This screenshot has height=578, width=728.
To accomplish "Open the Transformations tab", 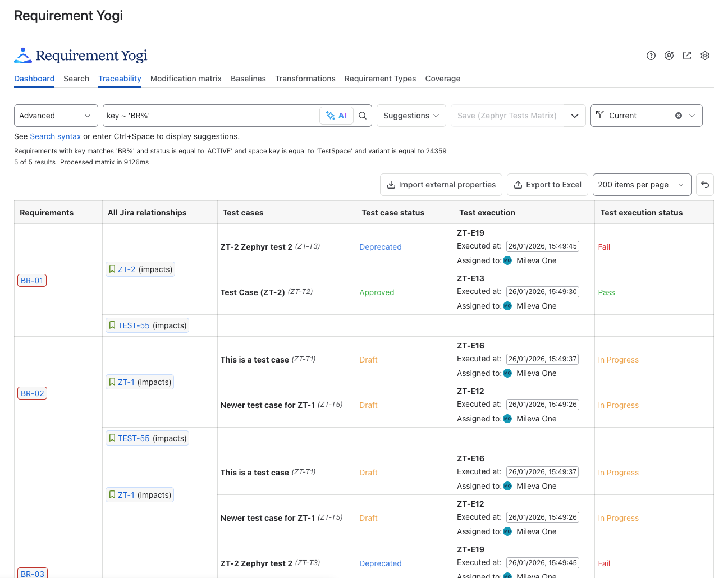I will (x=305, y=79).
